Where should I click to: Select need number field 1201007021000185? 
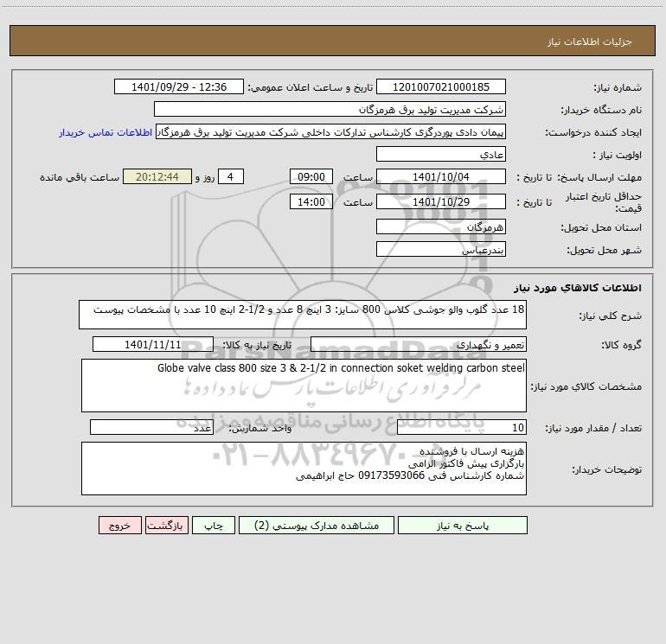coord(441,86)
